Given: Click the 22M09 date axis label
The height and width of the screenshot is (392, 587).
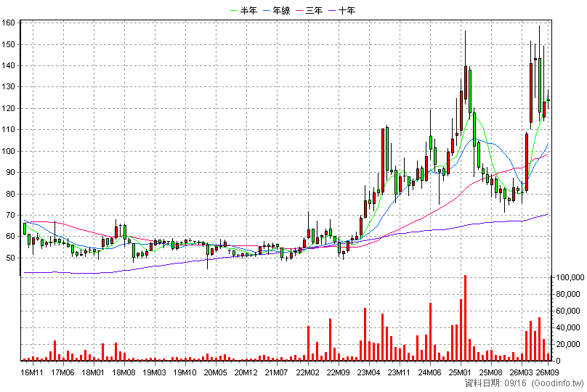Looking at the screenshot, I should pyautogui.click(x=339, y=372).
